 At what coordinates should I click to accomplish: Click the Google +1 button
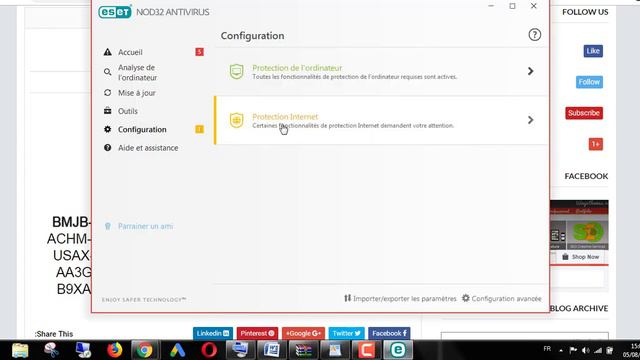tap(596, 144)
